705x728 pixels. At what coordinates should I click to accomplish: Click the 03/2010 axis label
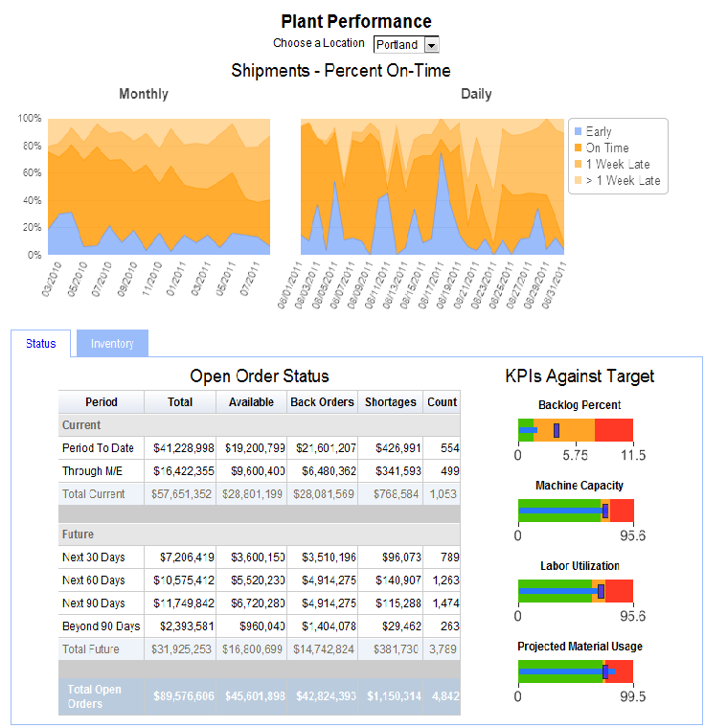click(52, 279)
